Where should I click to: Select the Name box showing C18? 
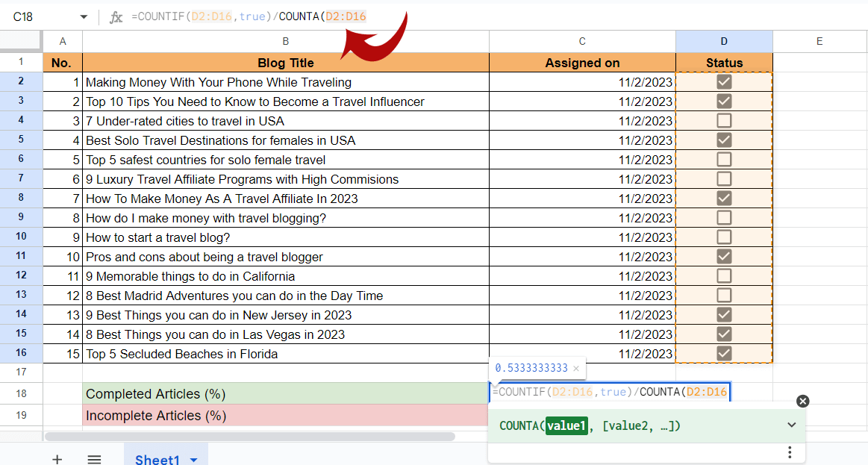[22, 17]
